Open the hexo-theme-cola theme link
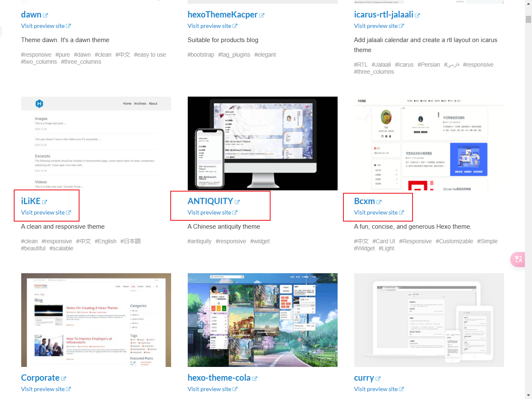The image size is (532, 399). click(219, 378)
